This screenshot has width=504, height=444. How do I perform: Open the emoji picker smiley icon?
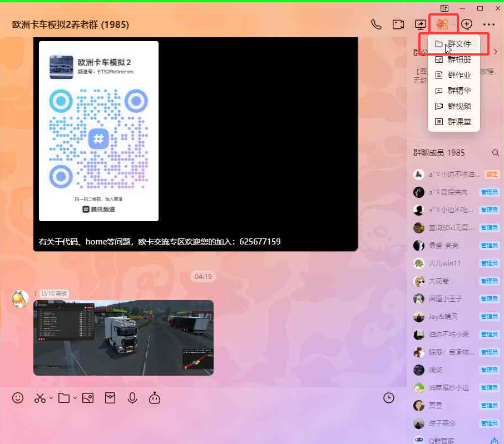(18, 398)
